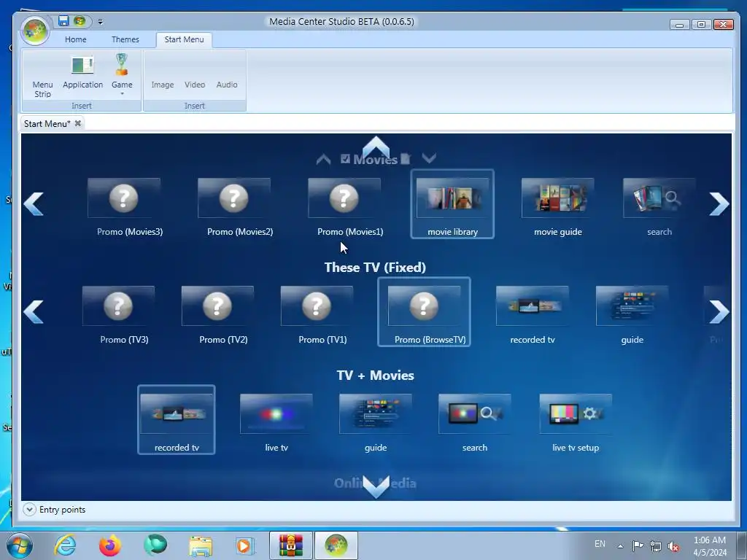The image size is (747, 560).
Task: Select the Promo (Movies3) tile
Action: 124,207
